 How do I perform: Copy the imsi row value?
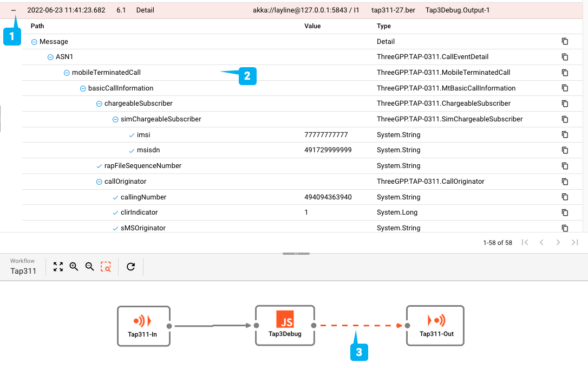click(x=565, y=135)
